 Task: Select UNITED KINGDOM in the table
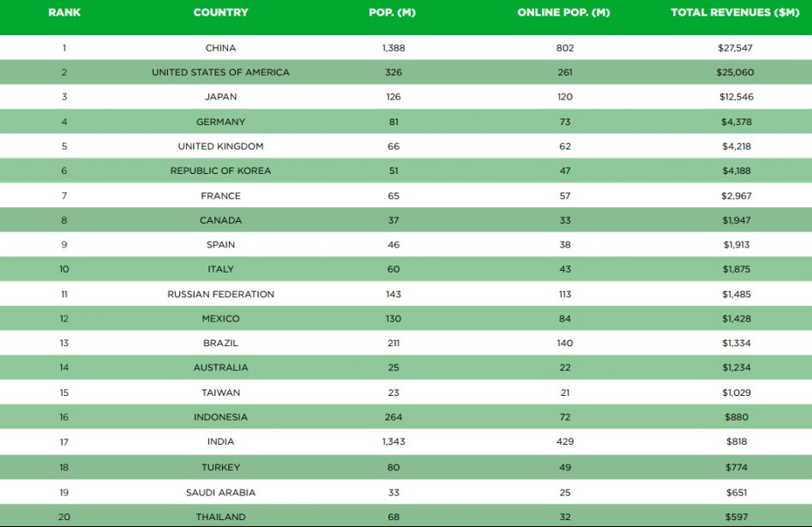[220, 147]
